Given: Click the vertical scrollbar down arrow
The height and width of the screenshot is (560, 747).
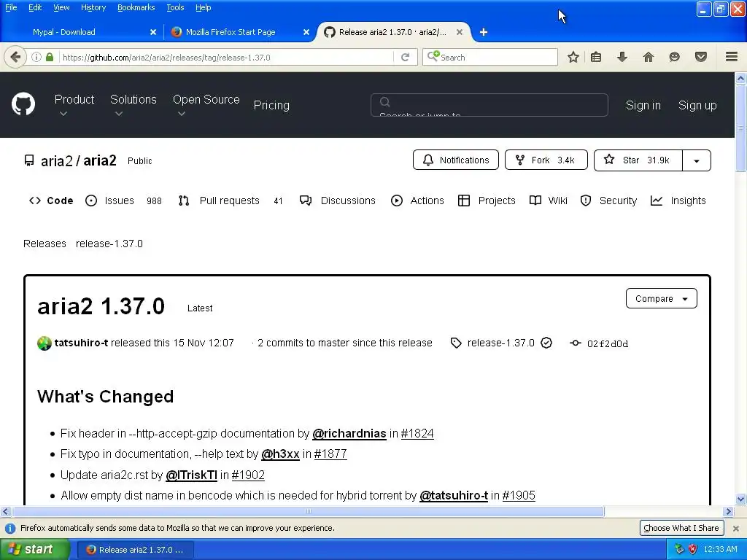Looking at the screenshot, I should 741,499.
